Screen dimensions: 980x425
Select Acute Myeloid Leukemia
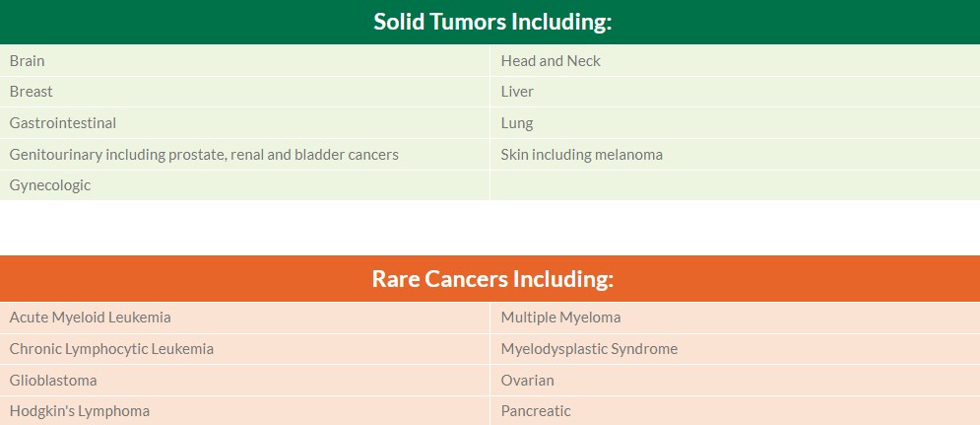coord(91,318)
